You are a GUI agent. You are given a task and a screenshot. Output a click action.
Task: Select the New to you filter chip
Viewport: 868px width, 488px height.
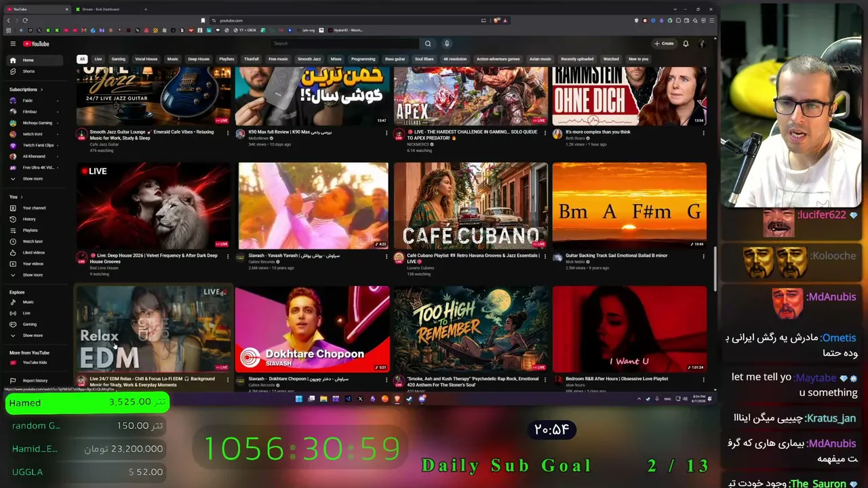coord(638,59)
